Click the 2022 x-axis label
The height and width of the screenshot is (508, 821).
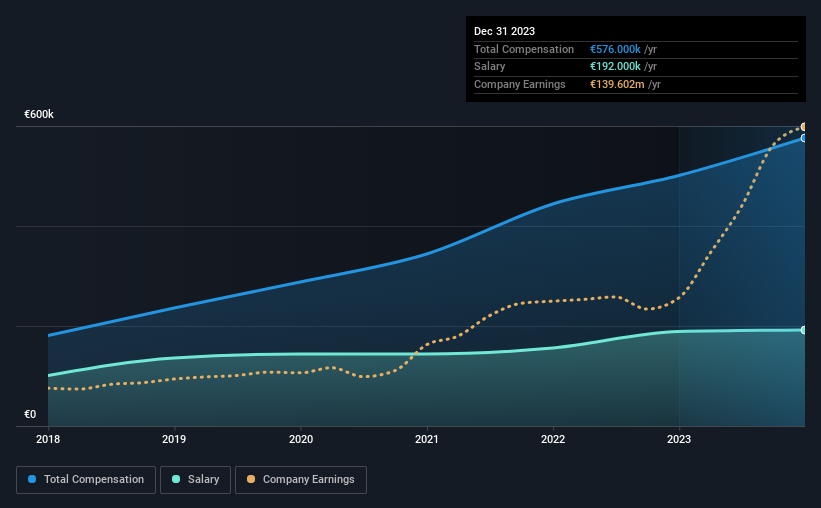click(553, 439)
